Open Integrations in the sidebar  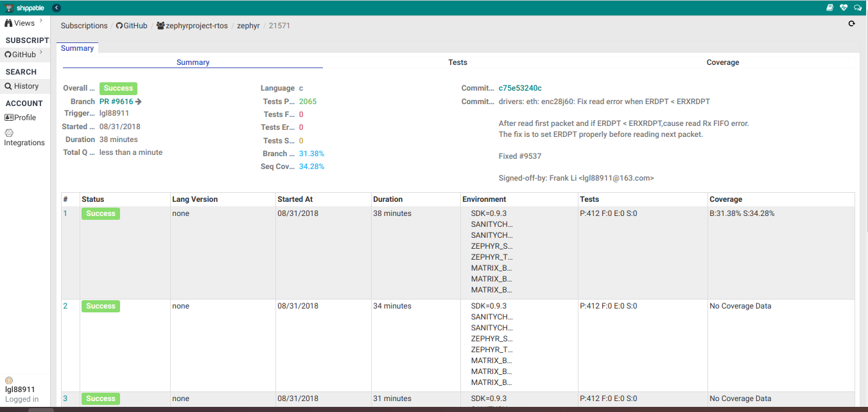pos(24,143)
